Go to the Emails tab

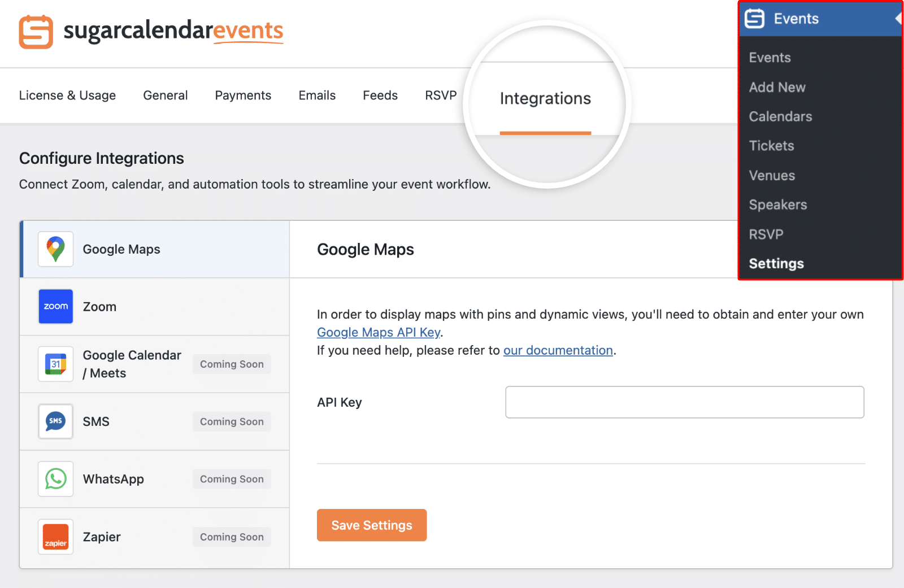tap(317, 95)
